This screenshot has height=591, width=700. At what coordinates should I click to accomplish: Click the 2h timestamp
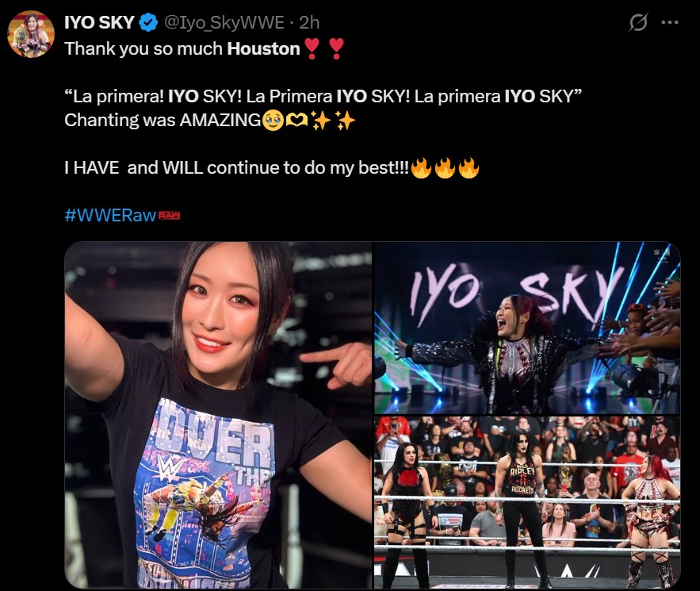coord(309,22)
